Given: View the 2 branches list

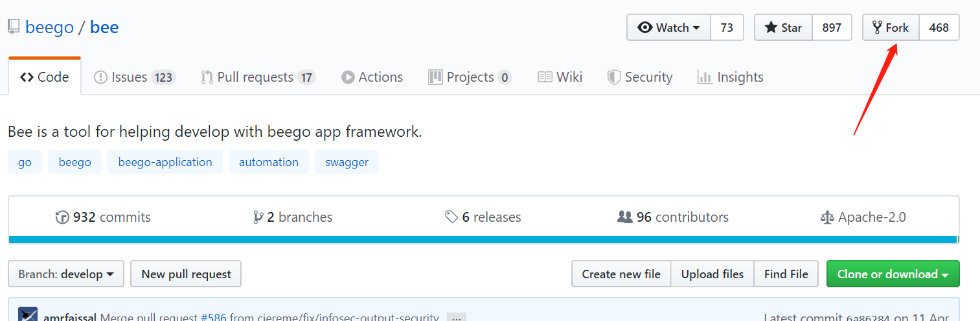Looking at the screenshot, I should pos(293,217).
